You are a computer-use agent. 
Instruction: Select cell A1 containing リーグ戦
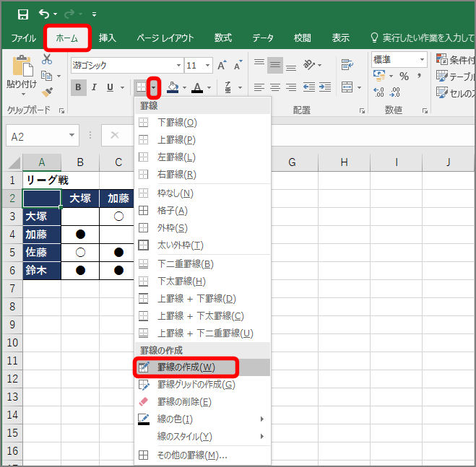click(x=42, y=180)
